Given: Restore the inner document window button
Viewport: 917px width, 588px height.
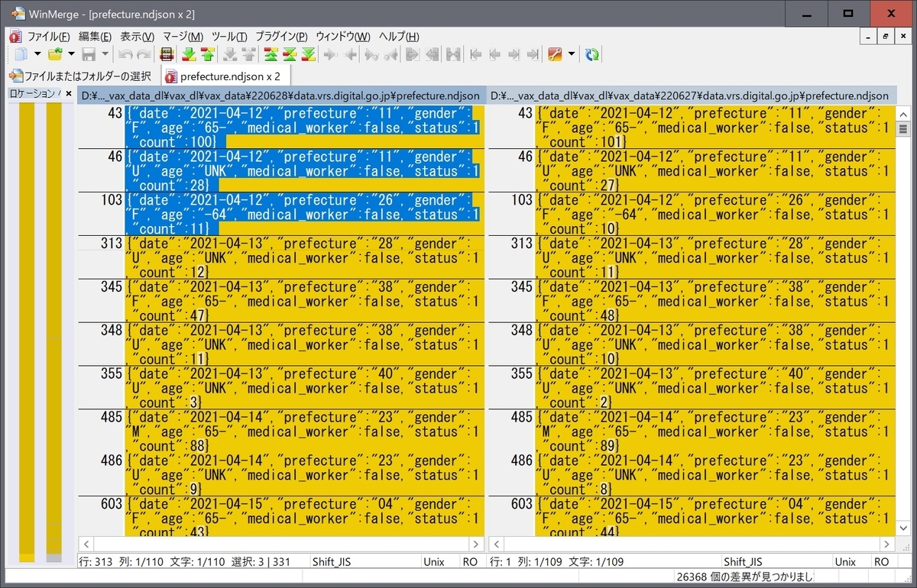Looking at the screenshot, I should 886,36.
